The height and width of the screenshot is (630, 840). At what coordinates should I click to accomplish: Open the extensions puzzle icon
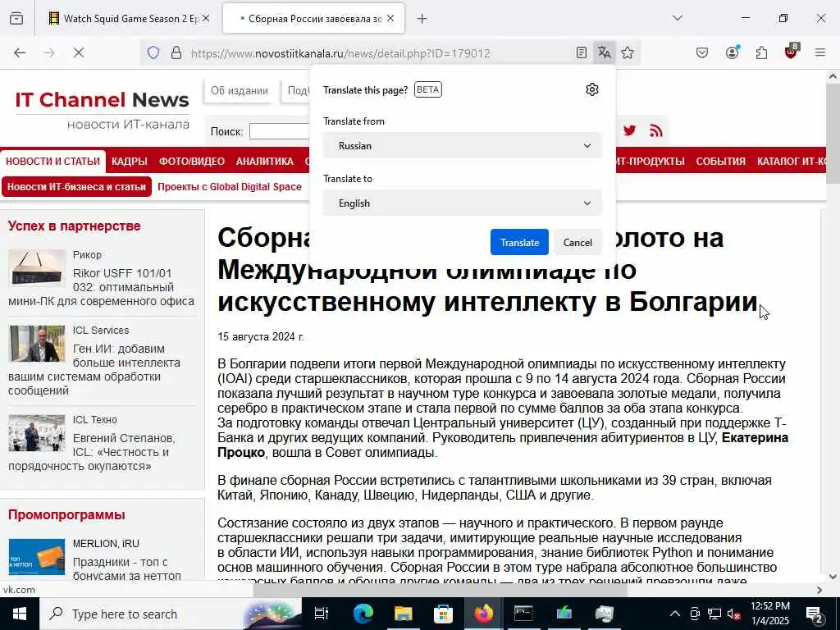761,53
